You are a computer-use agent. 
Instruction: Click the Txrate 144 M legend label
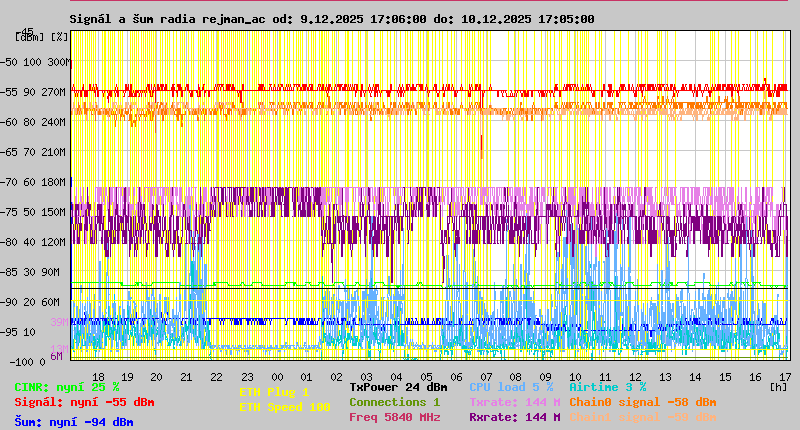[x=514, y=402]
